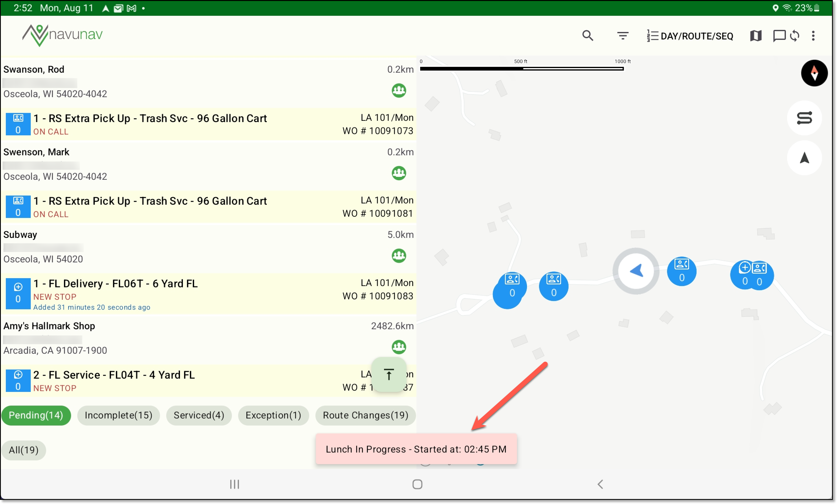Select the Serviced(4) filter chip
This screenshot has height=504, width=837.
click(x=199, y=415)
